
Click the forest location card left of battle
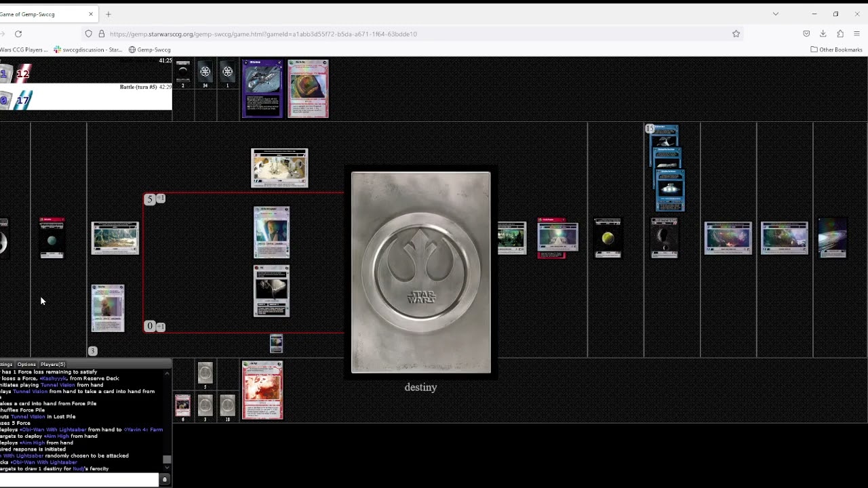point(115,238)
